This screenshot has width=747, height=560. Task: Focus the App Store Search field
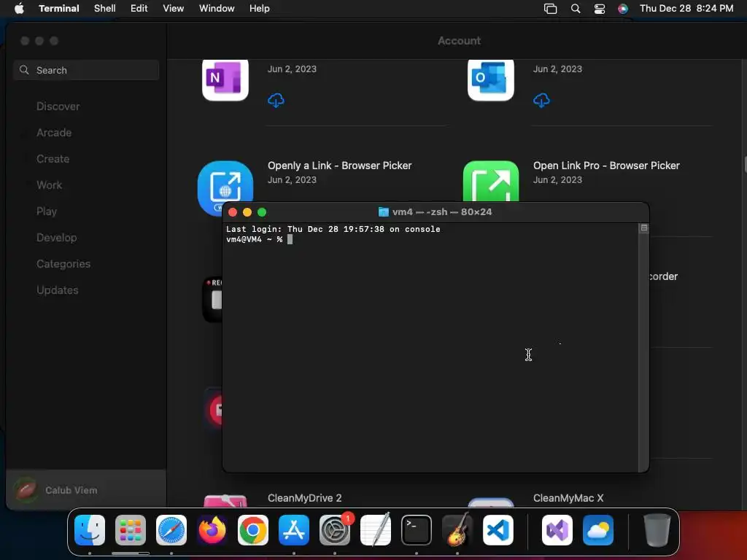pos(86,70)
